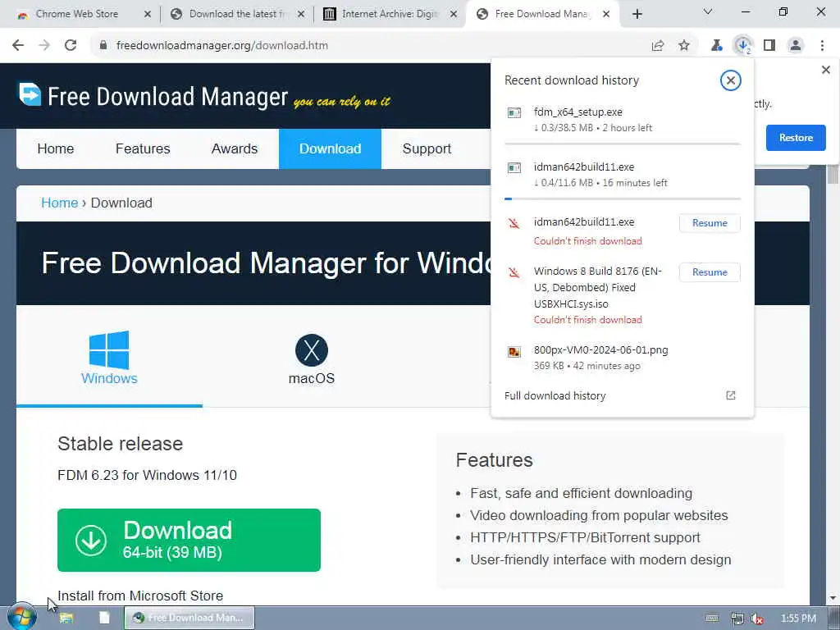Open Chrome three-dot menu
Viewport: 840px width, 630px height.
[x=822, y=46]
